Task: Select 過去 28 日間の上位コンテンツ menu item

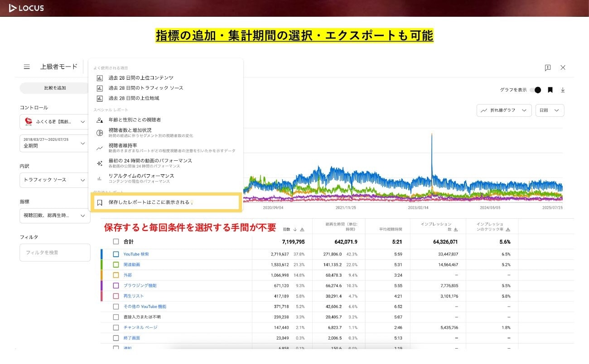Action: tap(140, 78)
